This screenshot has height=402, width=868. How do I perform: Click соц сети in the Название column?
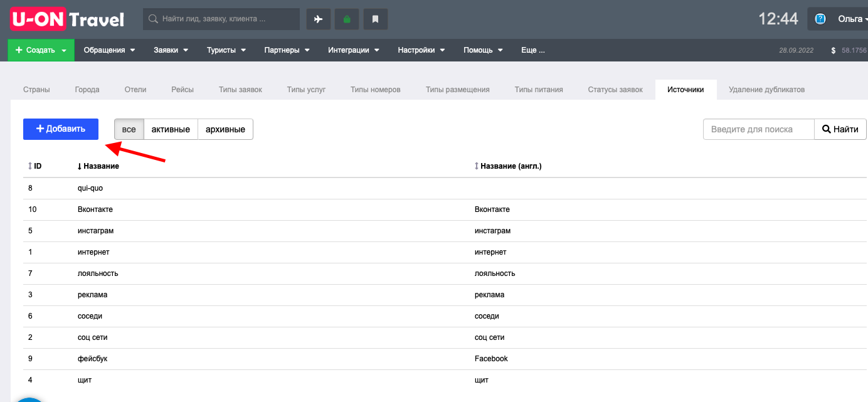click(x=93, y=337)
